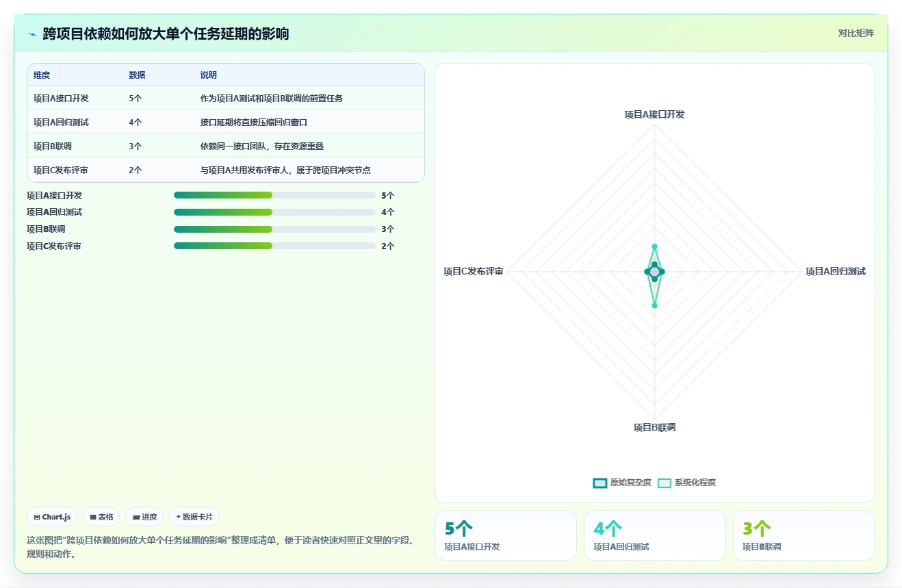Click the description 作为项目A测试和项目B联调的前置任务
The width and height of the screenshot is (902, 588).
[272, 99]
